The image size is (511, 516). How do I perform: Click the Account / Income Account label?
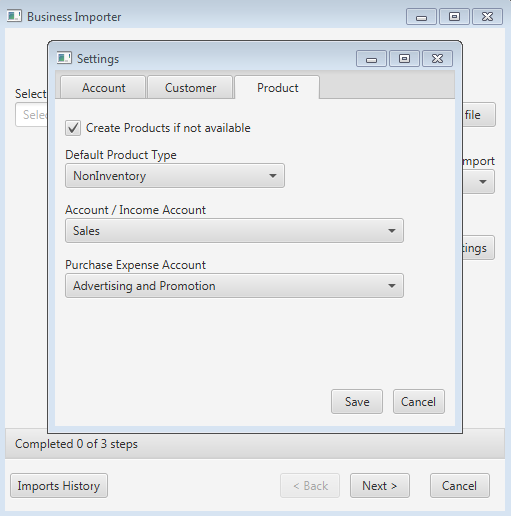135,210
